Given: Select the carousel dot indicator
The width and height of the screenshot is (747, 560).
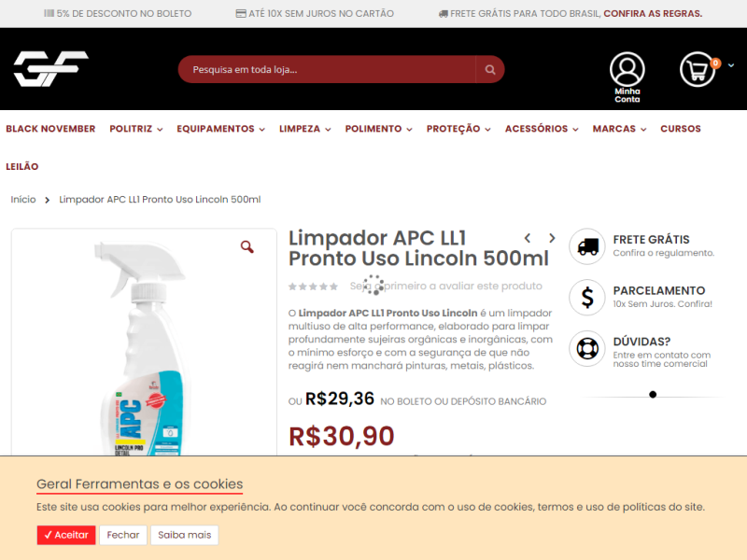Looking at the screenshot, I should pyautogui.click(x=653, y=394).
